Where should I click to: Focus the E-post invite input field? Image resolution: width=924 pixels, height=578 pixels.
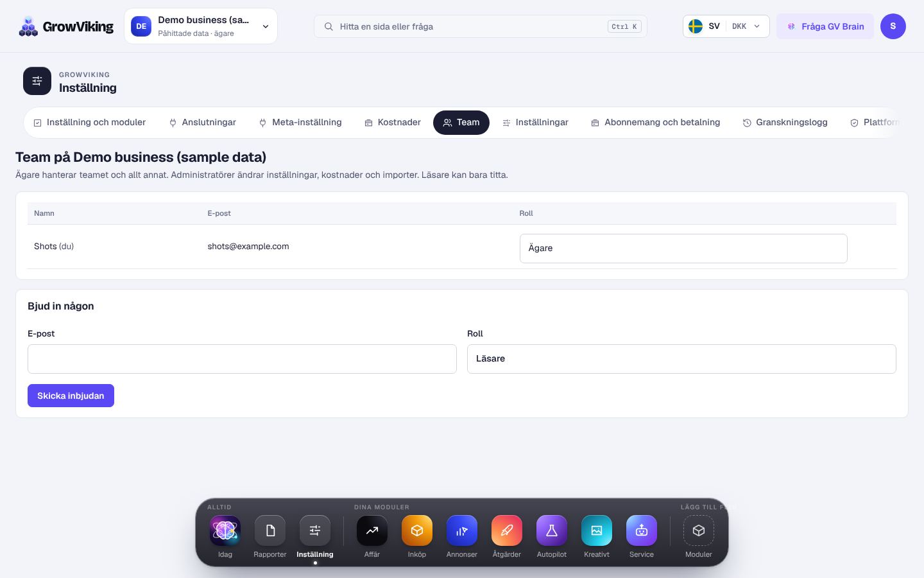click(x=242, y=359)
